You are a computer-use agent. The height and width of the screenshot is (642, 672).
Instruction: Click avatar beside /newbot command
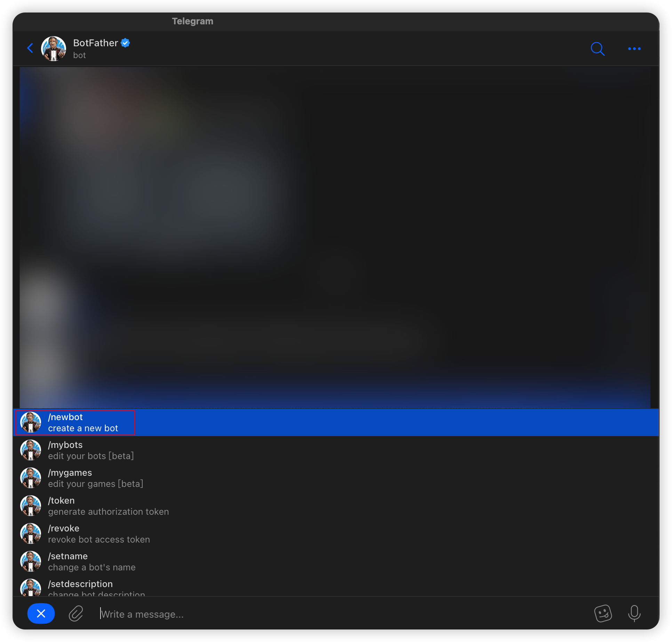(31, 422)
